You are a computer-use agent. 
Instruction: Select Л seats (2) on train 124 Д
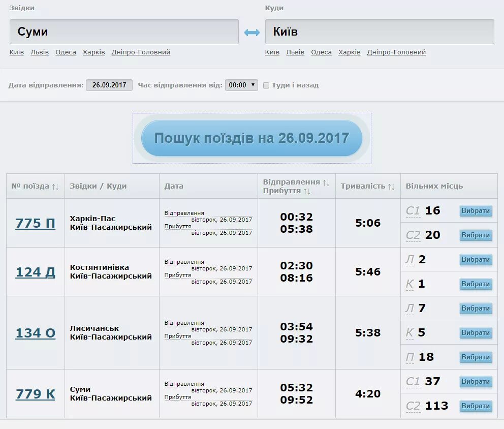point(476,260)
